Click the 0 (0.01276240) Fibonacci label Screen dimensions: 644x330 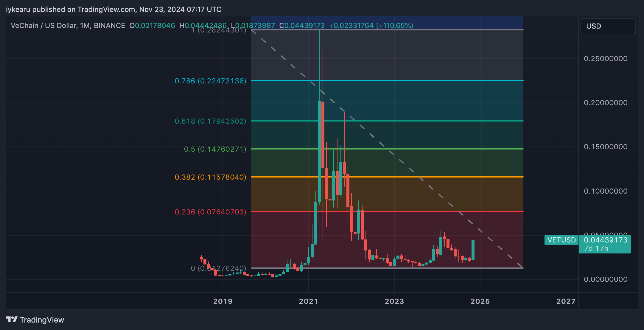tap(218, 268)
